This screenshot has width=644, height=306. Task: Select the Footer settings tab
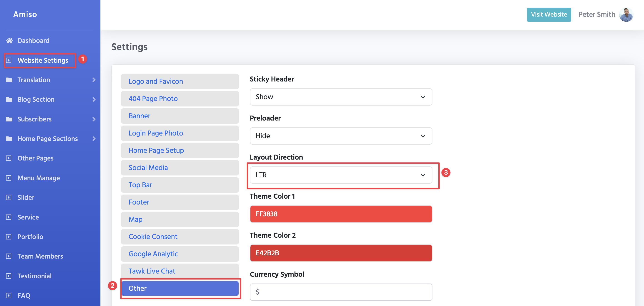tap(180, 202)
